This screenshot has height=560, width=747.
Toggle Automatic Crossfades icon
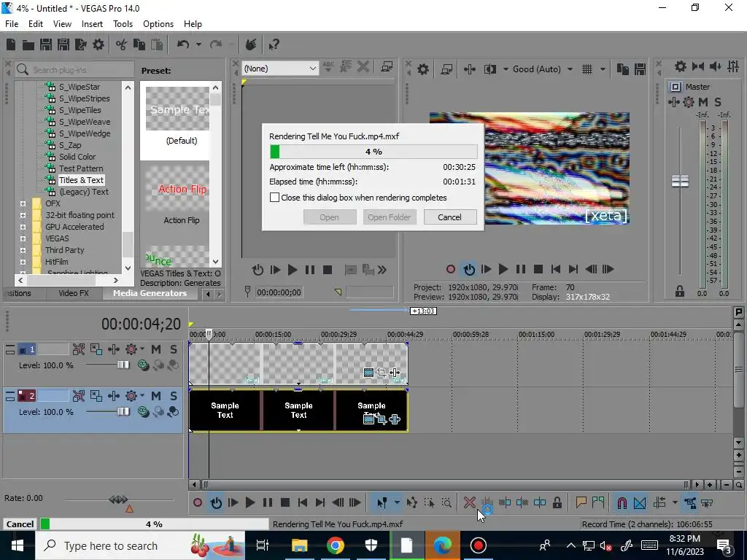[640, 502]
